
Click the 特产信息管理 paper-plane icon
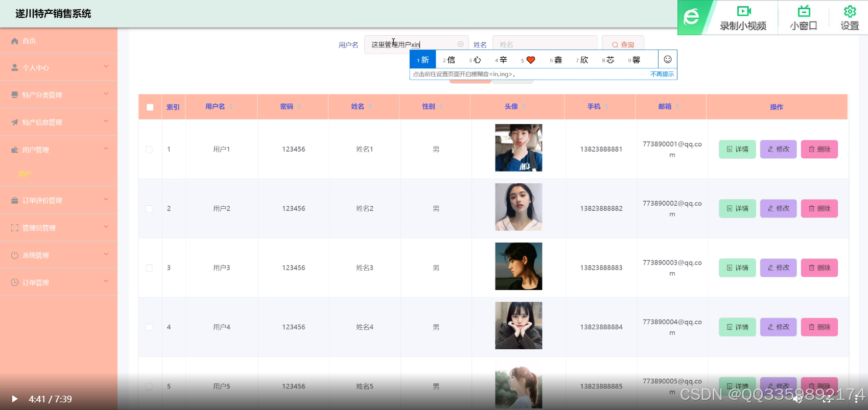click(15, 123)
